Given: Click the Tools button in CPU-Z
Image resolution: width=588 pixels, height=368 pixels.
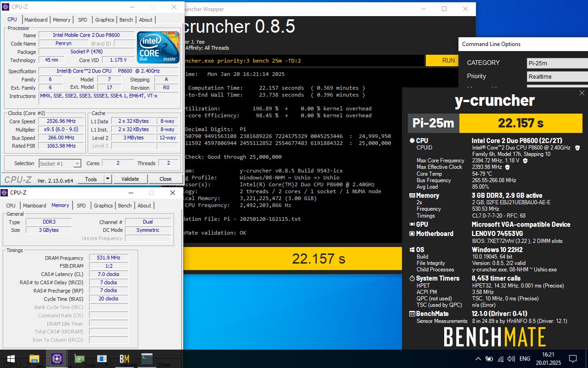Looking at the screenshot, I should click(x=91, y=179).
